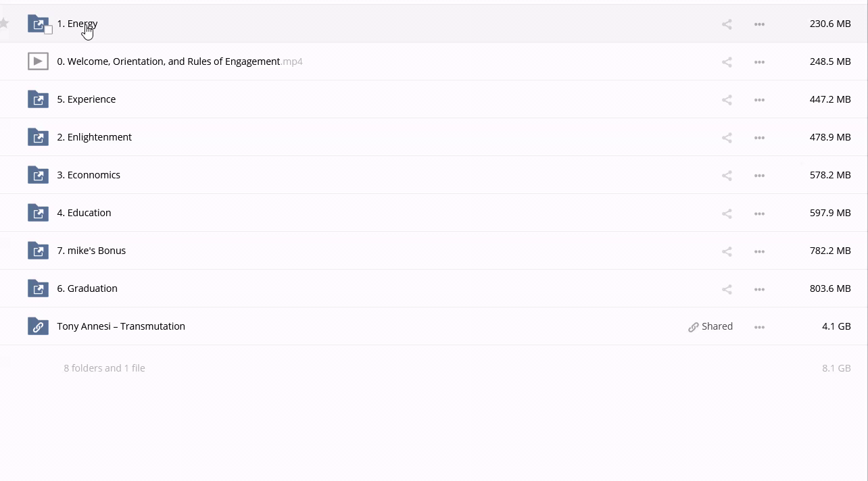Open actions menu for 6. Graduation
Image resolution: width=868 pixels, height=481 pixels.
[x=759, y=289]
